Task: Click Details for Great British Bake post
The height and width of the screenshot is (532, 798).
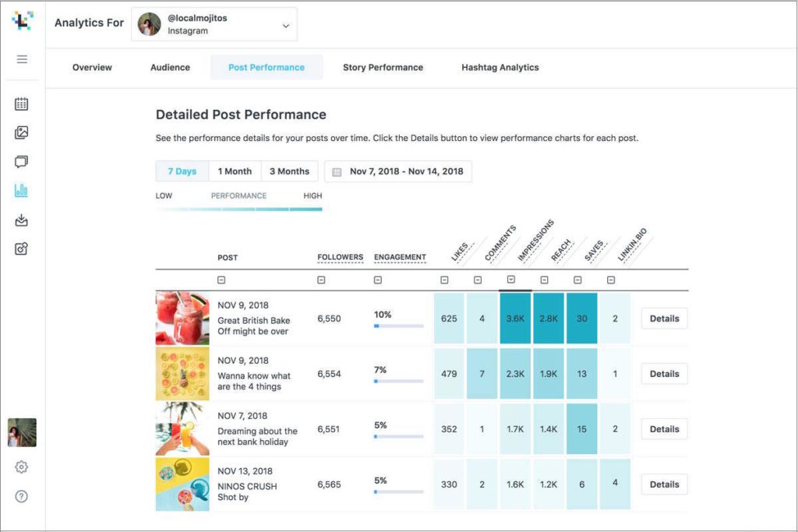Action: pyautogui.click(x=664, y=319)
